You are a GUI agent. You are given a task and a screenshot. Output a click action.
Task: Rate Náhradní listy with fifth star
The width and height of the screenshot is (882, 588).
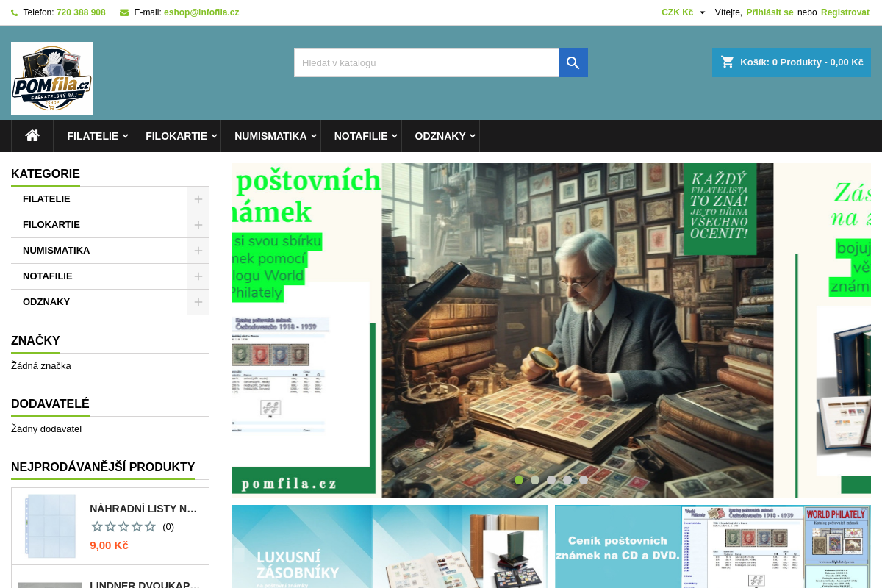click(x=150, y=526)
